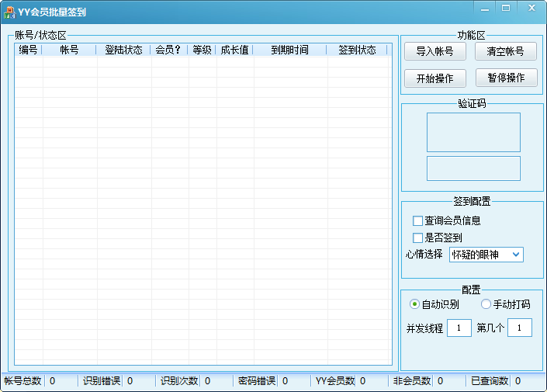Click 到期时间 column header
The image size is (547, 392).
tap(289, 50)
